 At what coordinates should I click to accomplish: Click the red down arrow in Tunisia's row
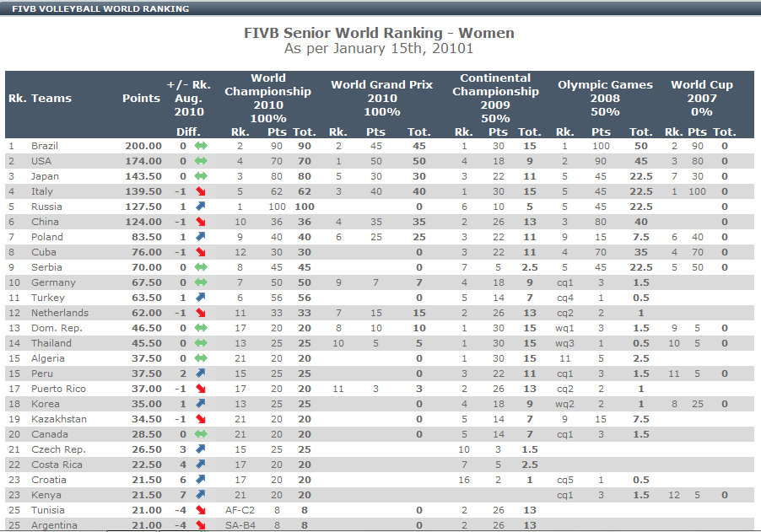click(x=200, y=510)
